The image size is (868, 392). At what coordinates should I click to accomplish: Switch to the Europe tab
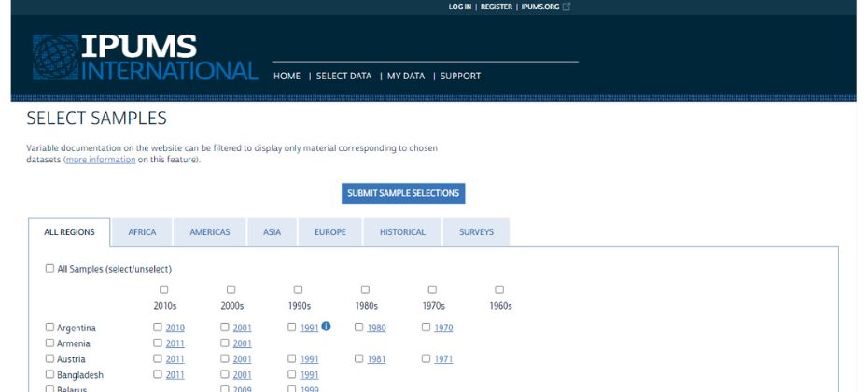(x=329, y=232)
